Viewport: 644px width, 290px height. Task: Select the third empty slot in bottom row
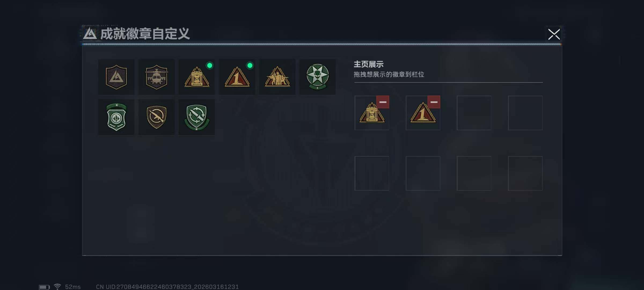tap(474, 173)
